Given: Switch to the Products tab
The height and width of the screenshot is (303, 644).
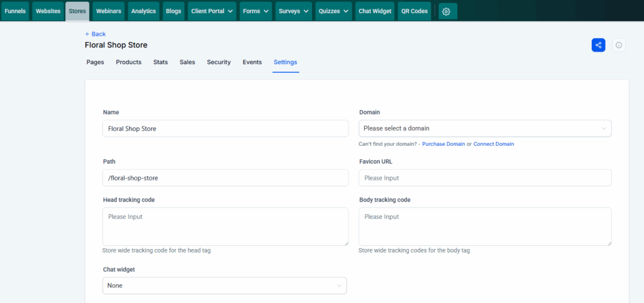Looking at the screenshot, I should click(128, 62).
